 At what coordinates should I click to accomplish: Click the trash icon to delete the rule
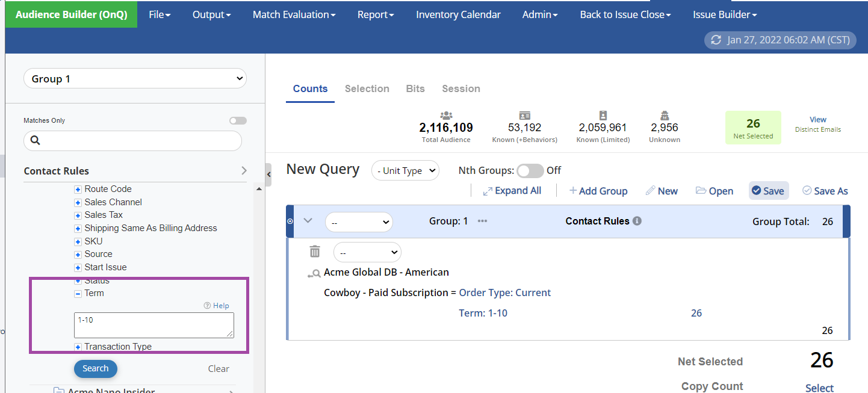pos(315,252)
